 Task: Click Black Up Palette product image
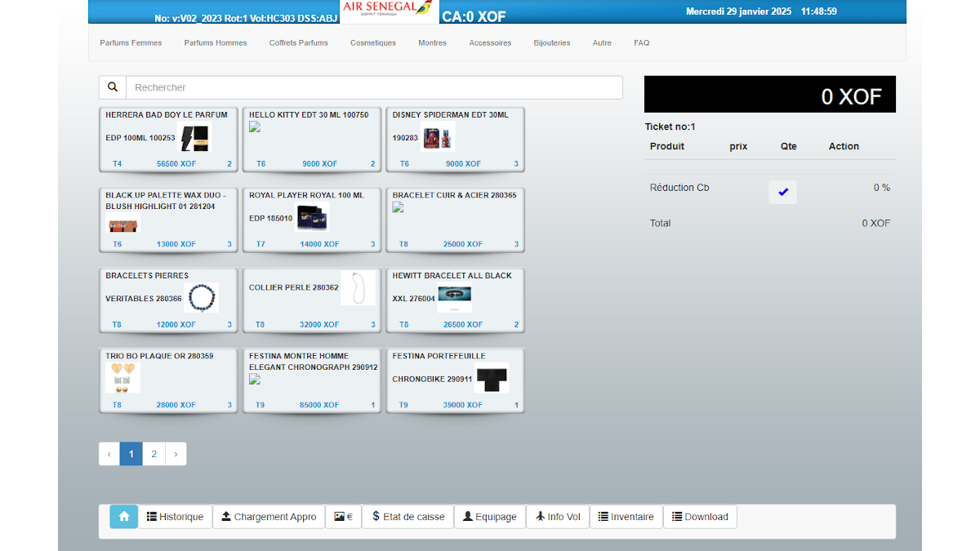coord(123,224)
